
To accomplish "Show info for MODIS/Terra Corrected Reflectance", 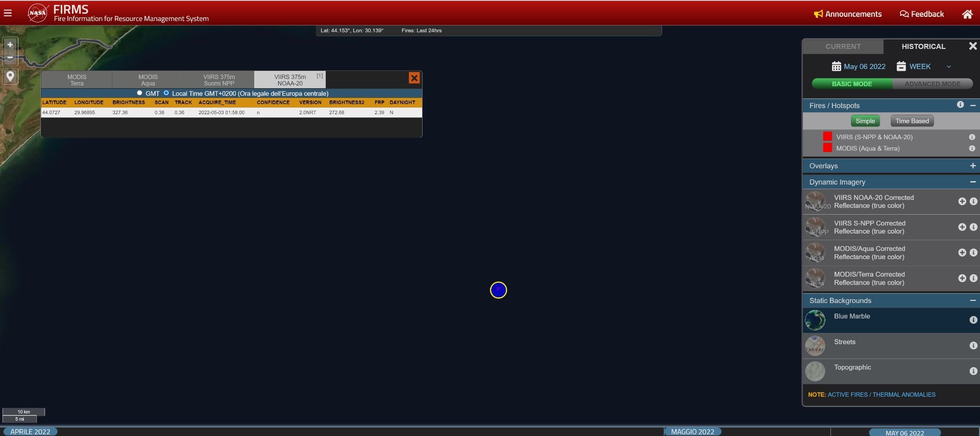I will (973, 278).
